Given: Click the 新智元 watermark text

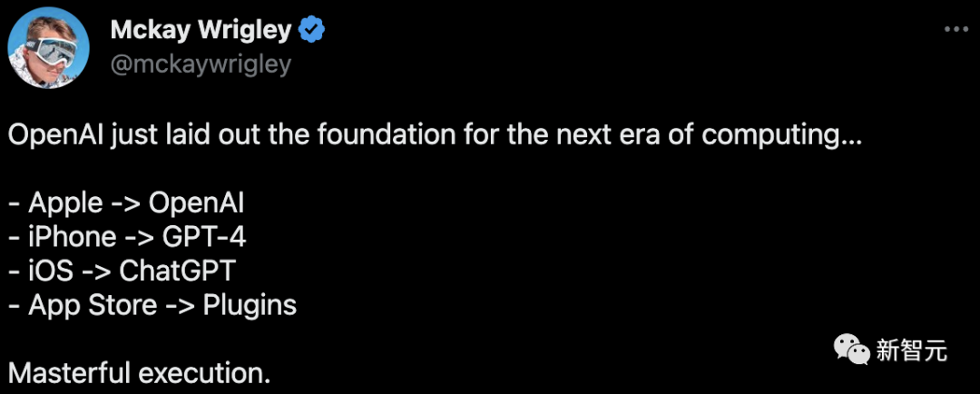Looking at the screenshot, I should pos(911,350).
